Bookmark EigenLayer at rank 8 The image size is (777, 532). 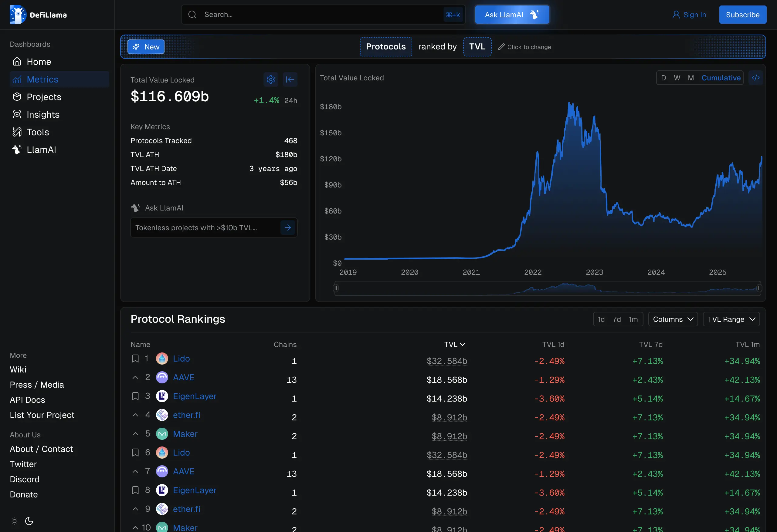(x=135, y=490)
